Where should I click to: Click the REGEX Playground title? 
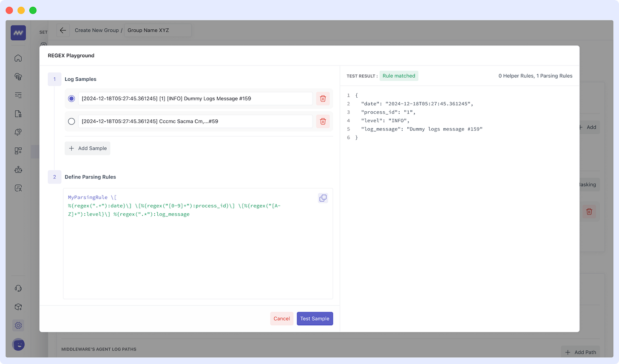[x=71, y=56]
